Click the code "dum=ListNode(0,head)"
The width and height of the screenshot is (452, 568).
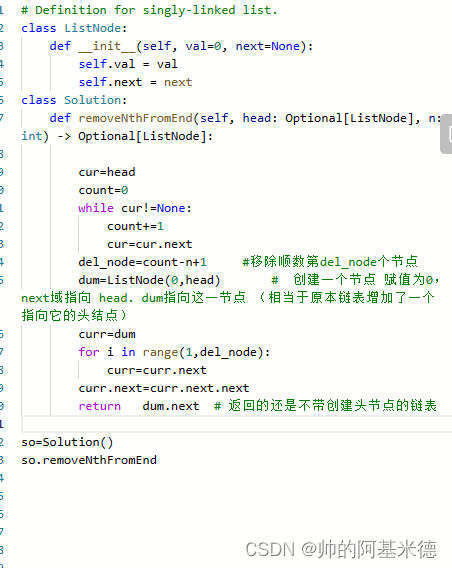pos(149,280)
